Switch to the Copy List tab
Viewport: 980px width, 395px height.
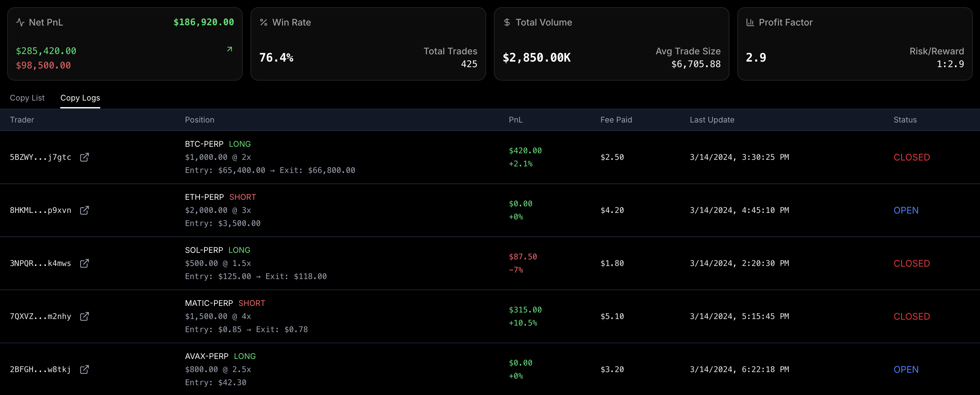click(x=27, y=98)
